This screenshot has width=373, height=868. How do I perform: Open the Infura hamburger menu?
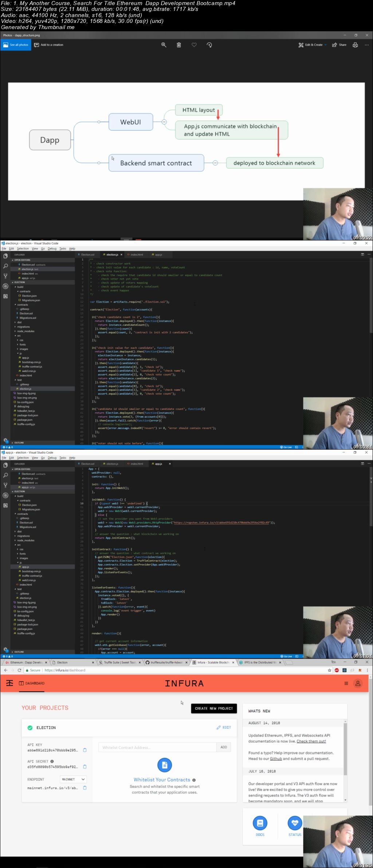[346, 683]
